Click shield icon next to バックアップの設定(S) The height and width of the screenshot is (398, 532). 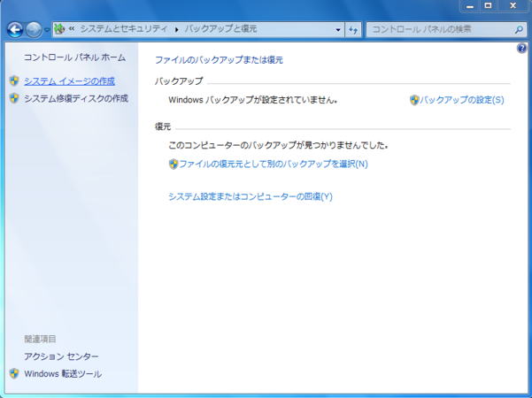tap(414, 100)
